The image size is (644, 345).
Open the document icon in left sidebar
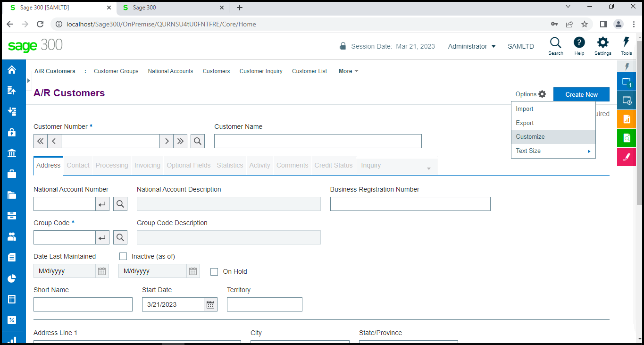pyautogui.click(x=12, y=257)
